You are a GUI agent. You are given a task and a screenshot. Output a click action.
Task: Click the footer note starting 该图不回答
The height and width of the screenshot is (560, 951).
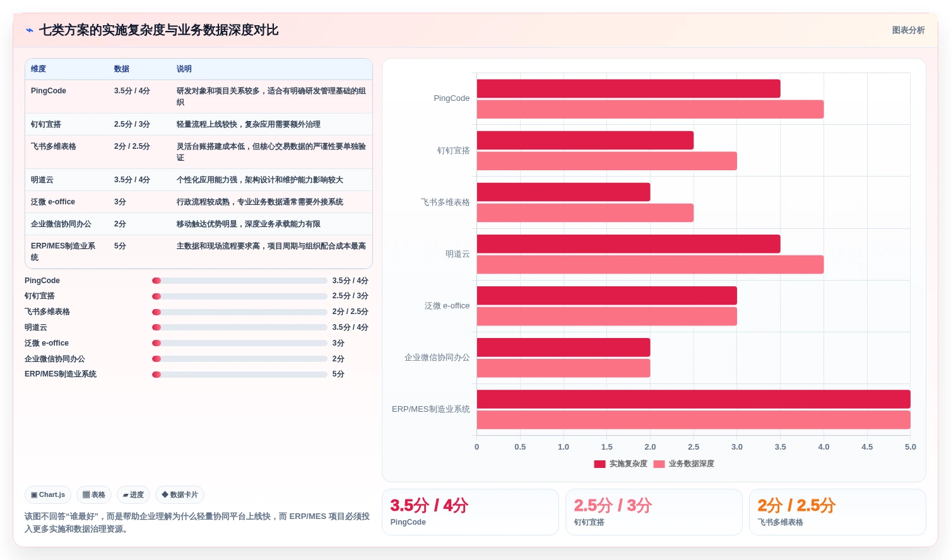[197, 523]
